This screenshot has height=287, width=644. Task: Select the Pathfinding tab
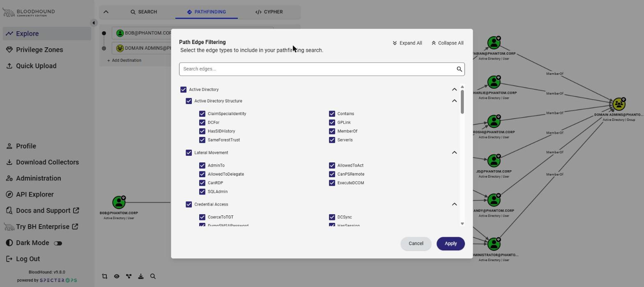[207, 12]
